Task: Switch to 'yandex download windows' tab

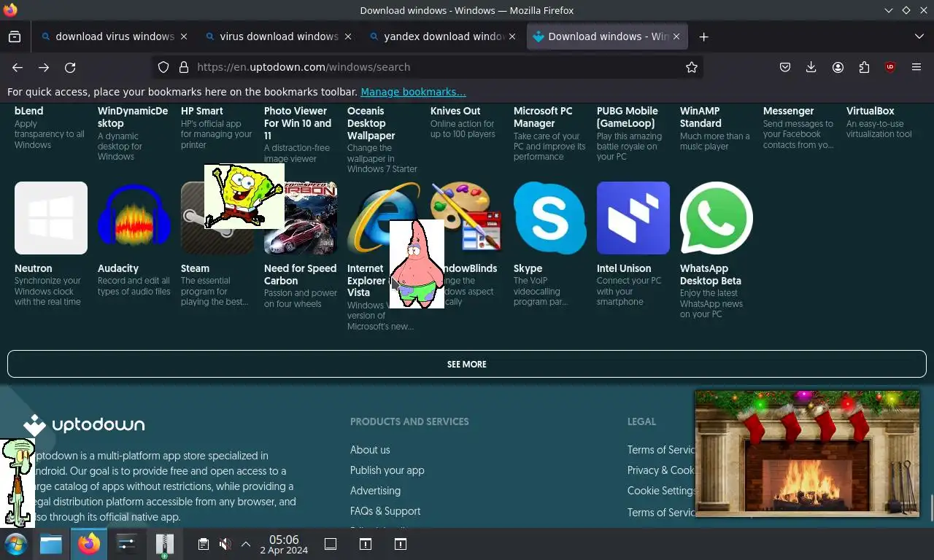Action: (436, 36)
